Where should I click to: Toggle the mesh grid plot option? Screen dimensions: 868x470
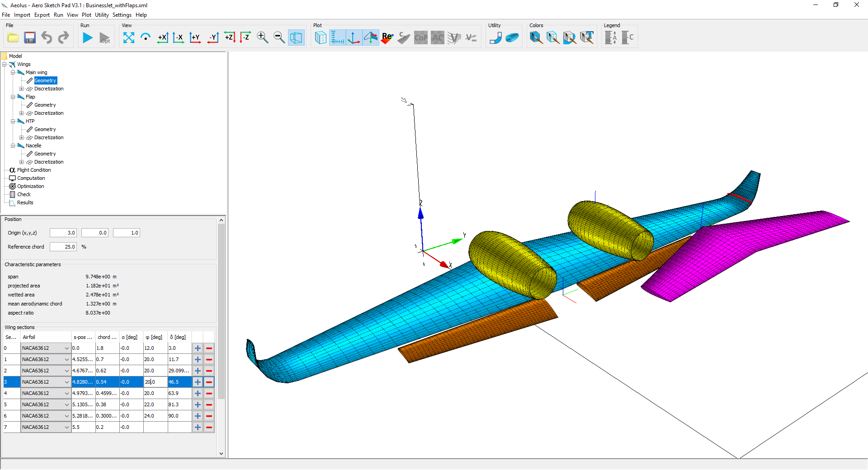[337, 38]
